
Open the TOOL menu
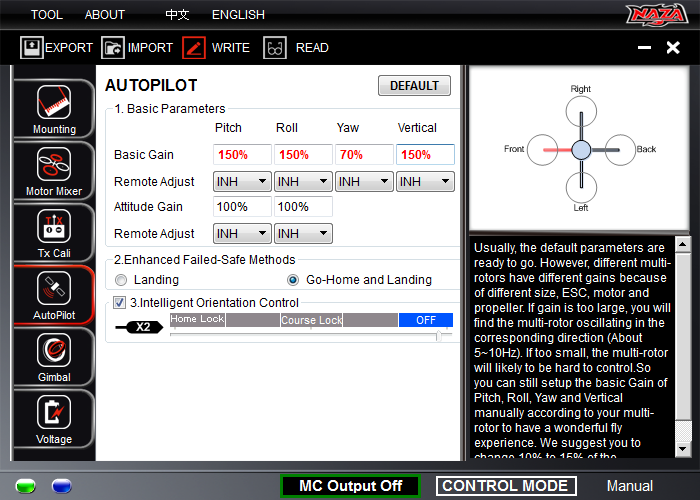[x=46, y=15]
